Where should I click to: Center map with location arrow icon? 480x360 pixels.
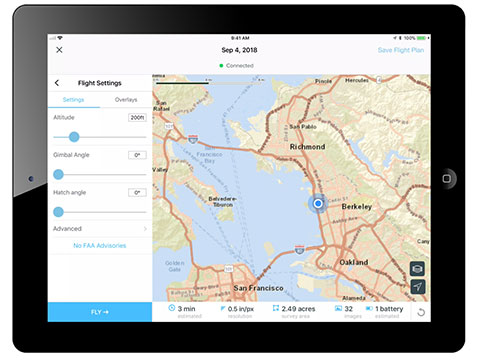(417, 287)
